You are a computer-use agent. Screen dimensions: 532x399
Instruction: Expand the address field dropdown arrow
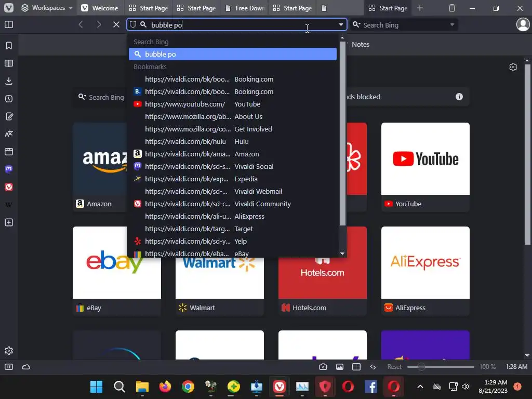click(341, 24)
